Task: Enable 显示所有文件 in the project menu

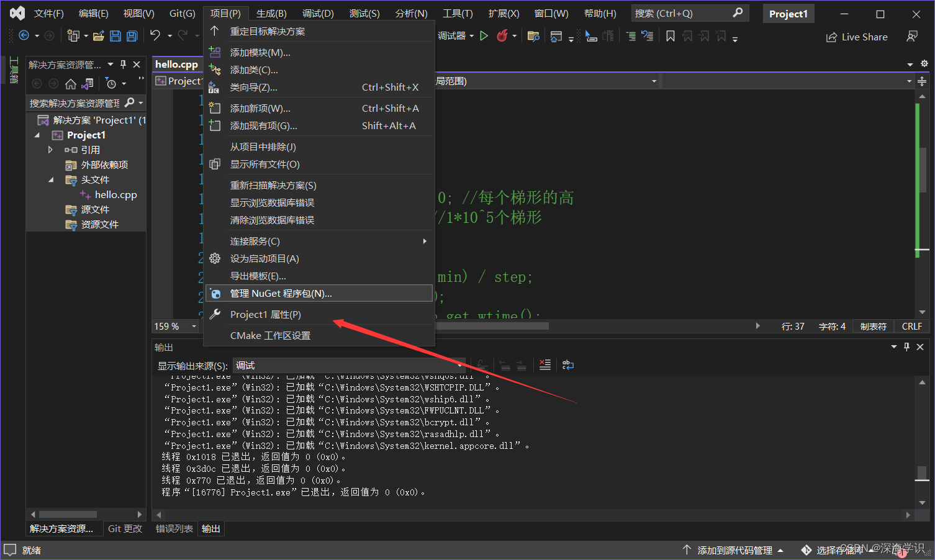Action: 265,164
